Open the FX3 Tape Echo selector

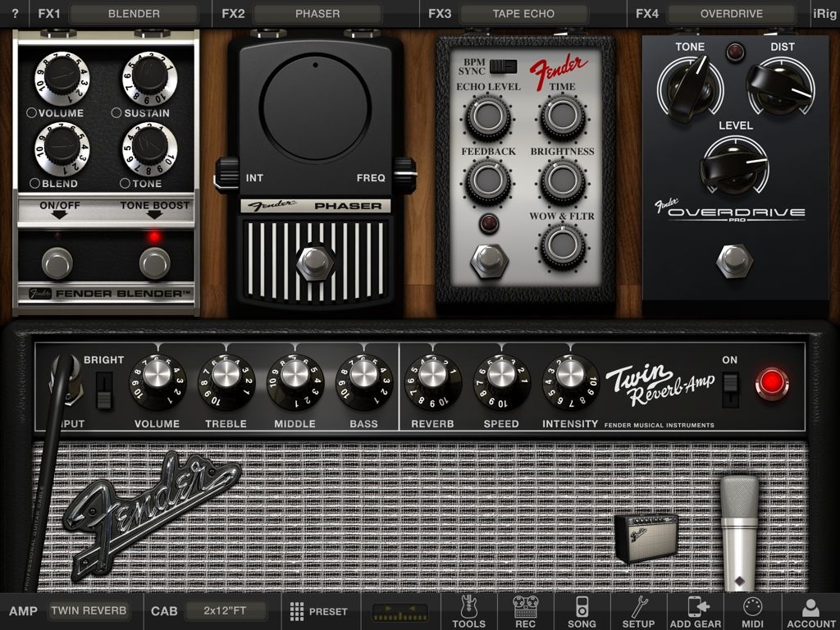pos(523,14)
